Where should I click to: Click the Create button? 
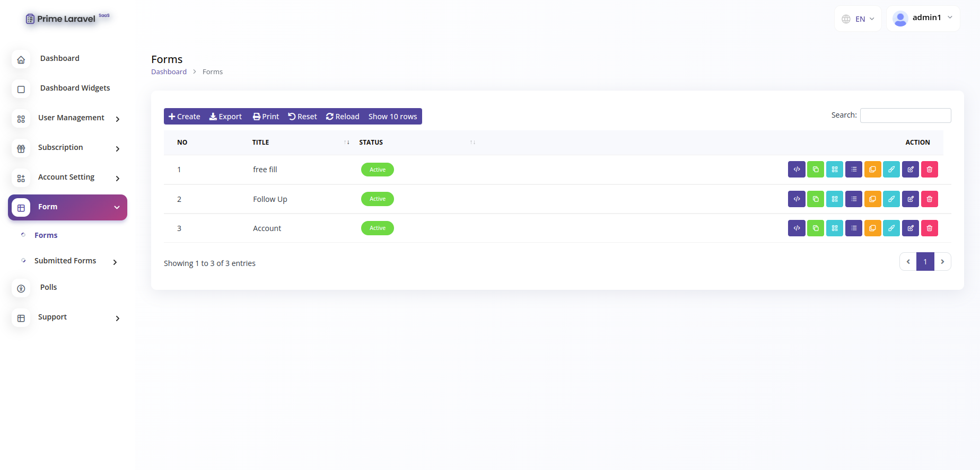click(x=184, y=117)
